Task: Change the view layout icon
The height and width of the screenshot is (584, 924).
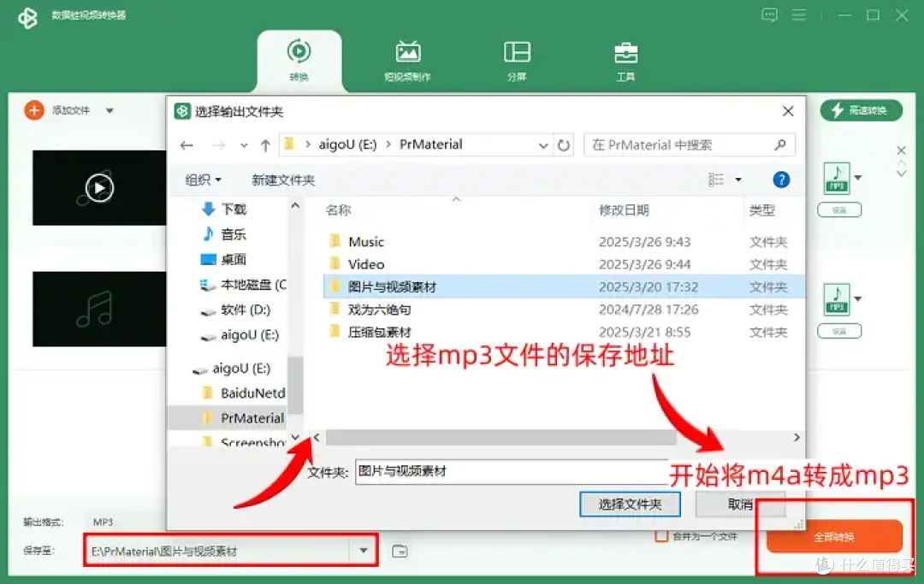Action: [716, 180]
